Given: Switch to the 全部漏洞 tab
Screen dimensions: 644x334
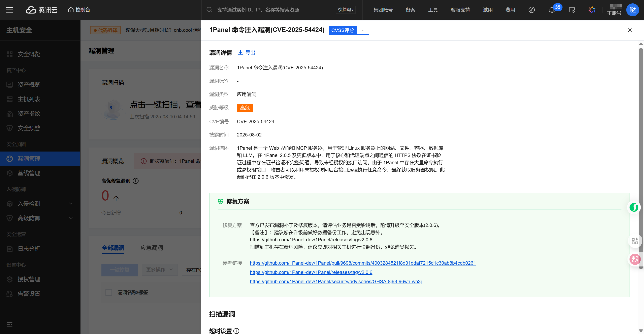Looking at the screenshot, I should point(113,248).
